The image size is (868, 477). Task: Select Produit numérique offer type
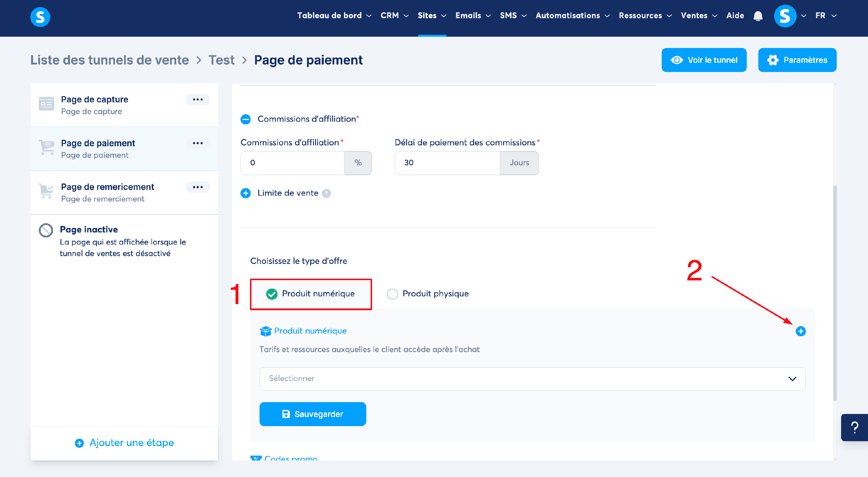(272, 294)
